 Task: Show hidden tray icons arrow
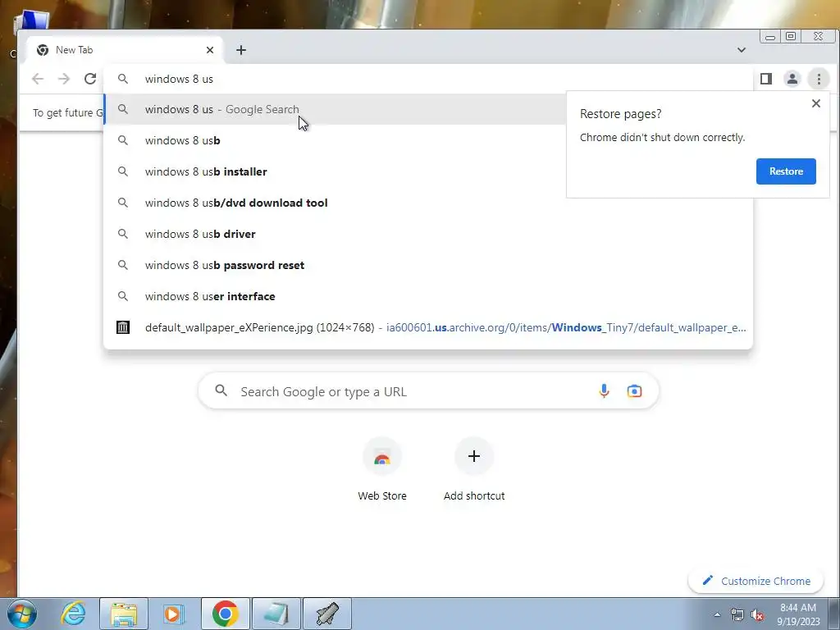717,615
